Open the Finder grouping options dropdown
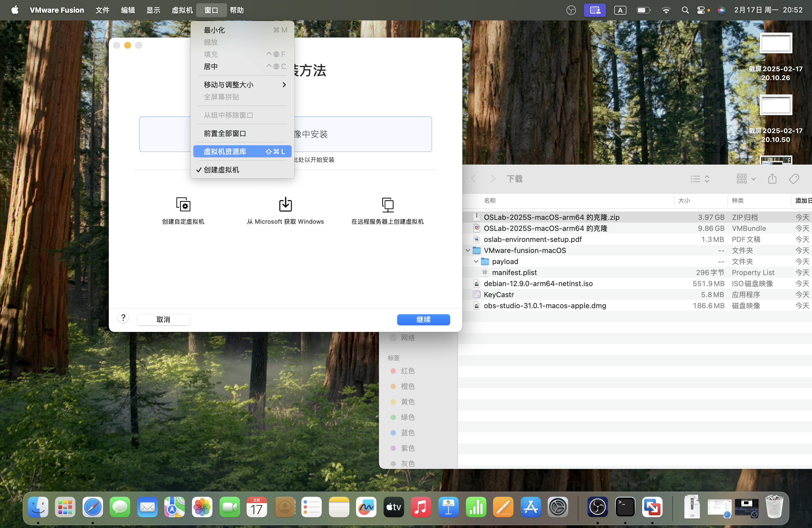 (746, 179)
